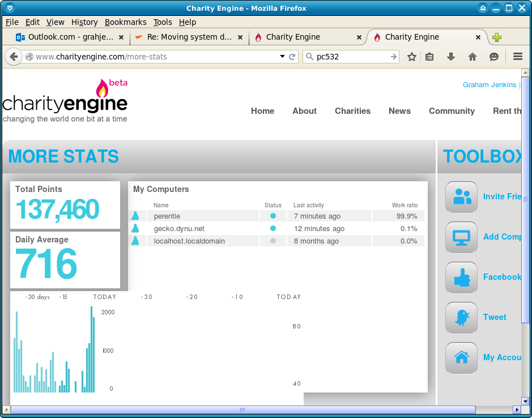Go to About nav link
Screen dimensions: 532x418
[x=304, y=111]
